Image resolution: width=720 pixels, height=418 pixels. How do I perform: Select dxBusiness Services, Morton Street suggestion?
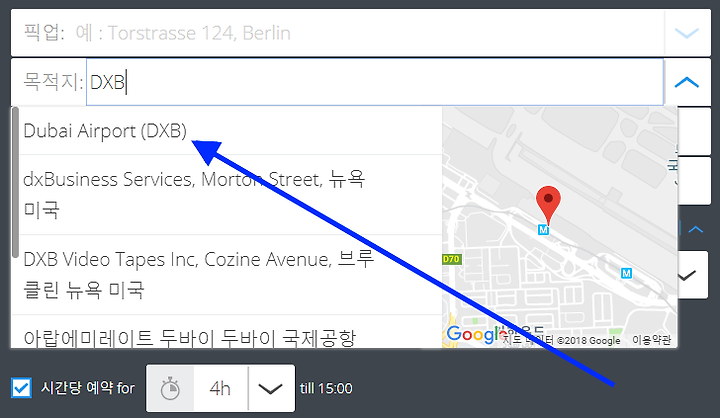click(227, 195)
